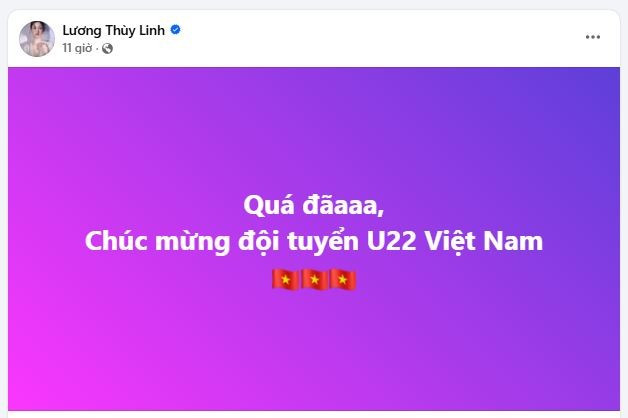Click the "Quá đãaaa," text line
The height and width of the screenshot is (418, 628).
click(x=314, y=206)
